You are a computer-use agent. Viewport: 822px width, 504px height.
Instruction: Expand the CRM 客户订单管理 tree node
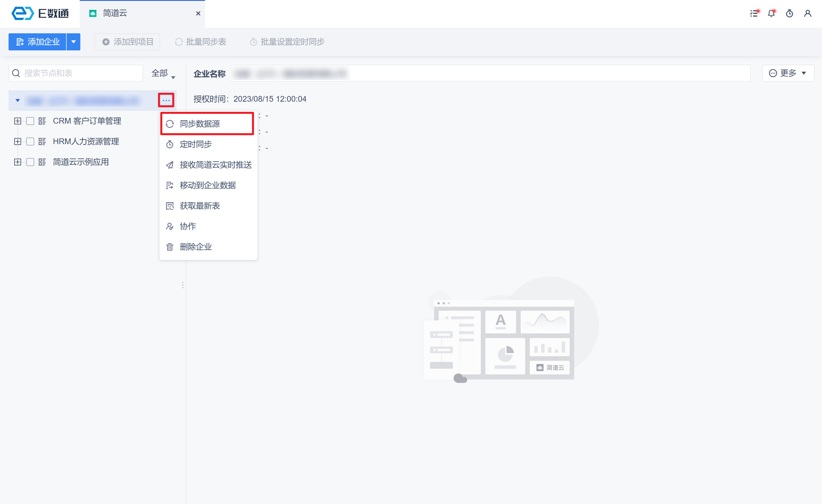click(18, 121)
